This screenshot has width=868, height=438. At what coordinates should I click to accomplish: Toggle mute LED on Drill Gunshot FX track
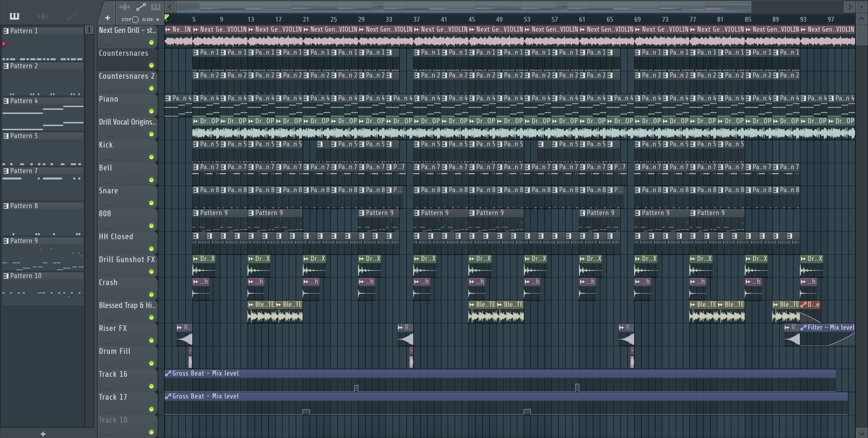pos(151,272)
